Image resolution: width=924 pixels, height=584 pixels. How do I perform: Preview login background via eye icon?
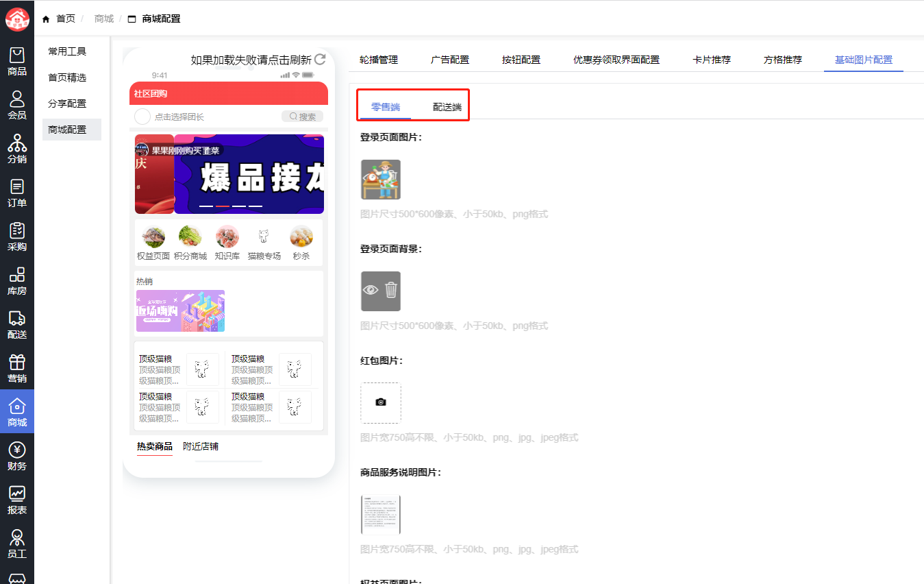pos(371,290)
